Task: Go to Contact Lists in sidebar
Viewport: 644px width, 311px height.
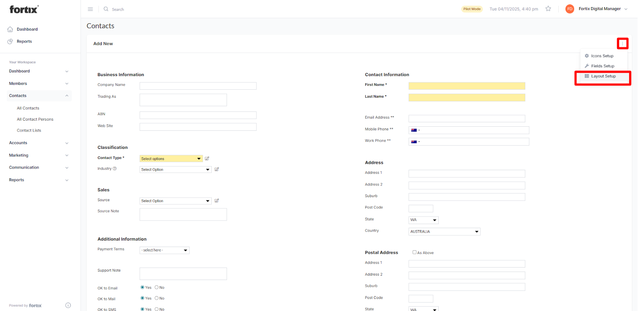Action: (x=29, y=130)
